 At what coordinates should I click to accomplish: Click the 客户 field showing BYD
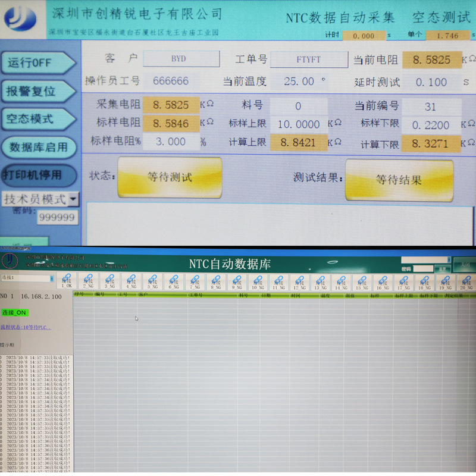(181, 58)
